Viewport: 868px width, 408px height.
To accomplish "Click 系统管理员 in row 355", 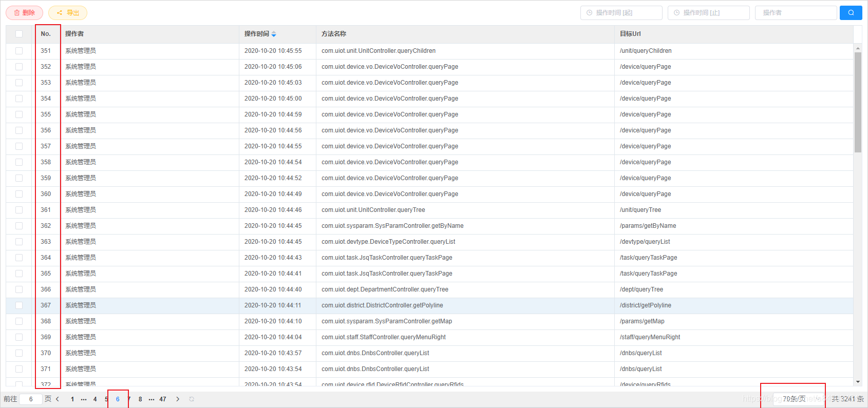I will pyautogui.click(x=81, y=114).
